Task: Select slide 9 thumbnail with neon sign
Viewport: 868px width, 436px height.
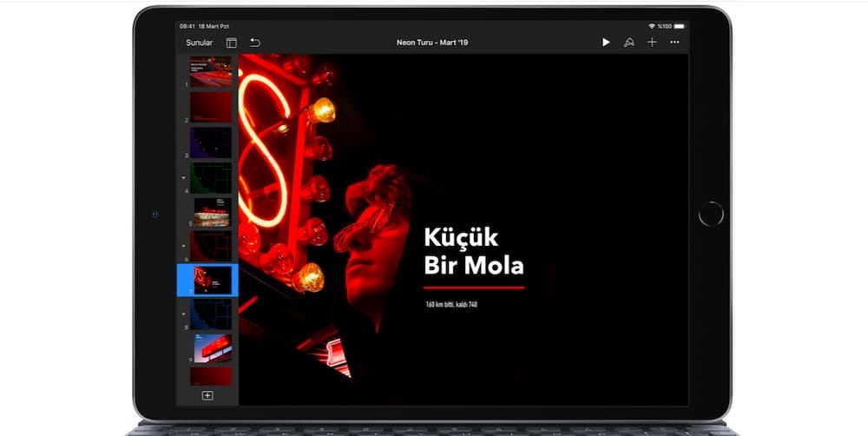Action: [x=211, y=347]
